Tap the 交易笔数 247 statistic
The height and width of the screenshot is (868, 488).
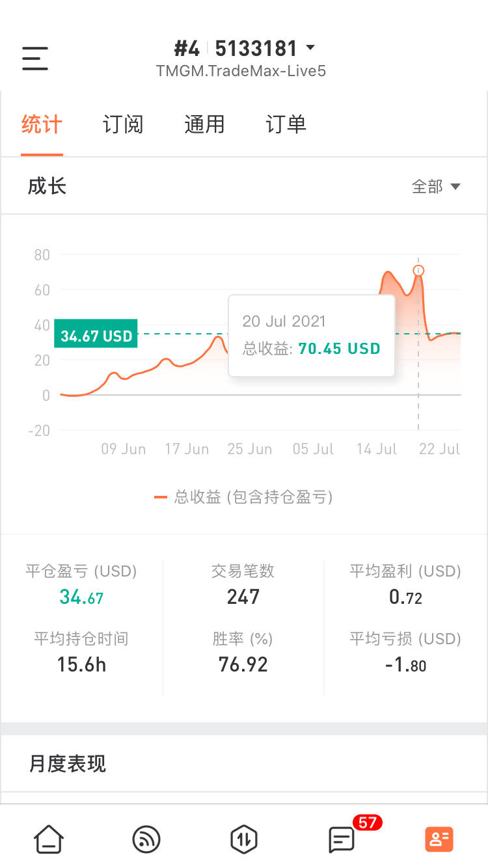click(x=243, y=585)
